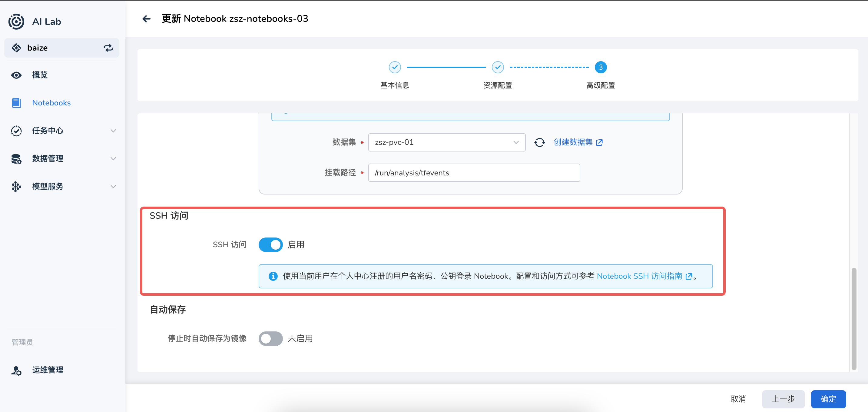This screenshot has width=868, height=412.
Task: Enable 停止时自动保存为镜像 toggle
Action: [270, 338]
